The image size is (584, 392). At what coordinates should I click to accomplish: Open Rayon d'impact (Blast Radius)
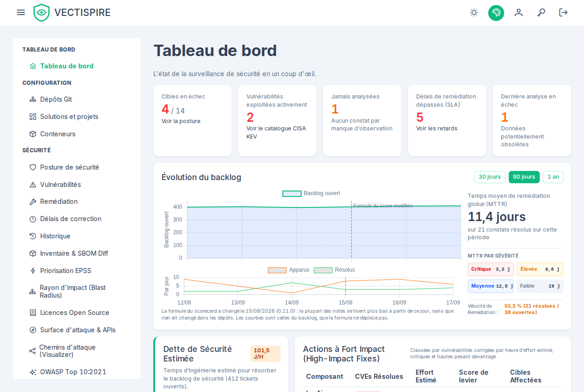77,292
